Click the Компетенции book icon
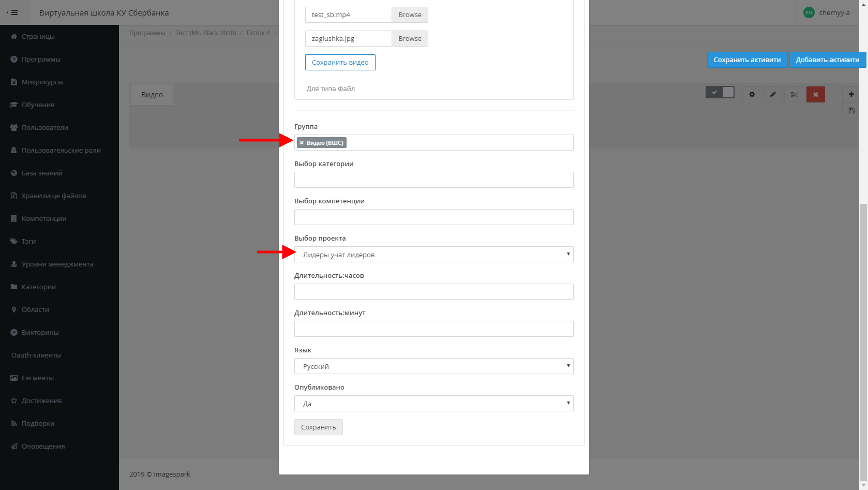Image resolution: width=868 pixels, height=490 pixels. tap(14, 218)
